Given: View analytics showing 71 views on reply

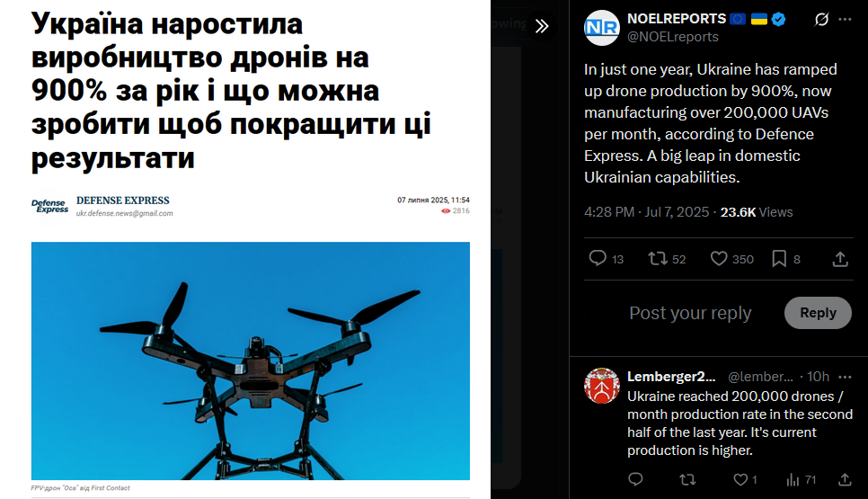Looking at the screenshot, I should (x=801, y=479).
